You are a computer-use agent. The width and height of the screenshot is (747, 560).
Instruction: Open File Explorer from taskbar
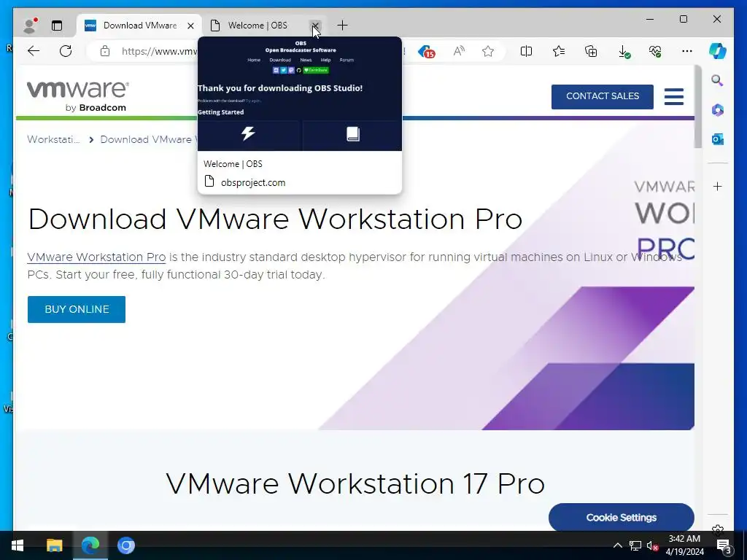click(54, 545)
